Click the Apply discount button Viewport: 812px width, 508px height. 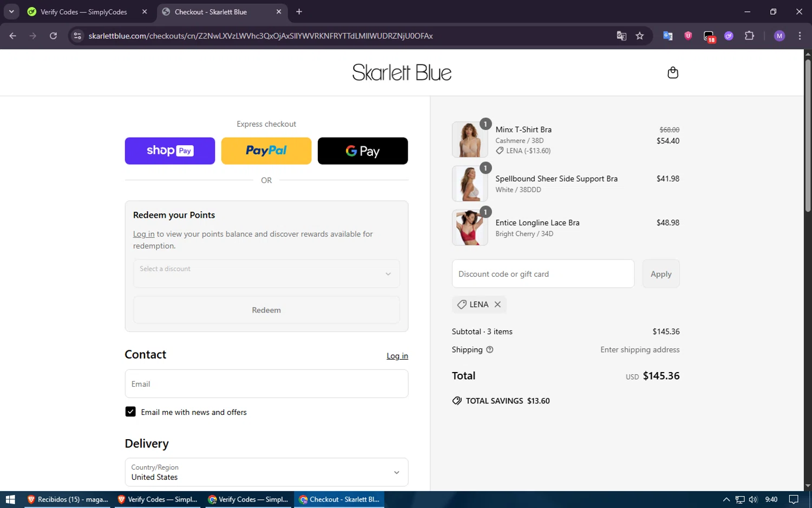(x=661, y=273)
